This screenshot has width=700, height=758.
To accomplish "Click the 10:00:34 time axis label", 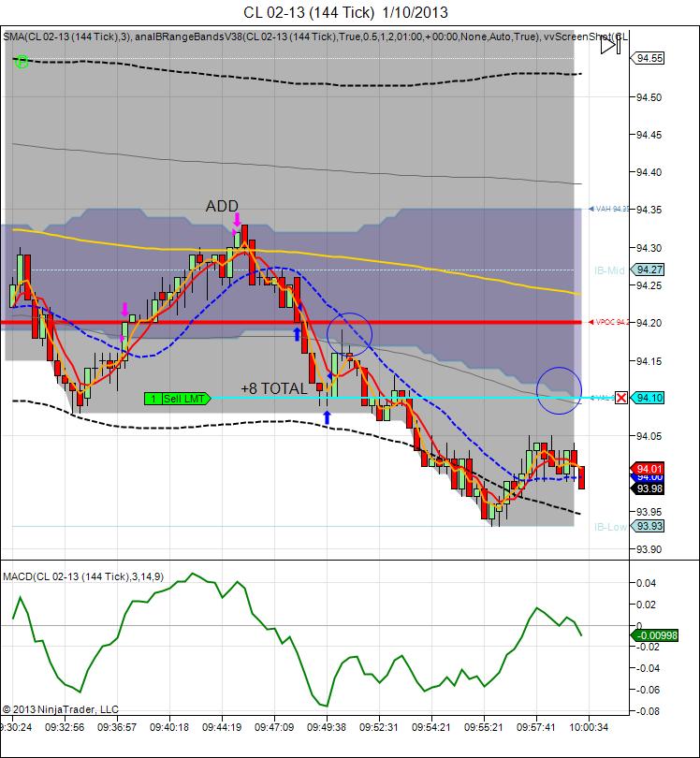I will tap(589, 727).
